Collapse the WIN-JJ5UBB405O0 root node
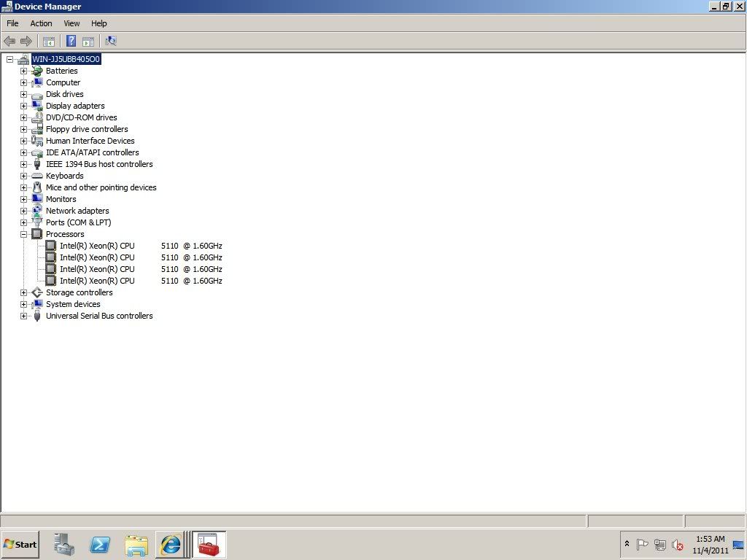The image size is (747, 560). (x=9, y=59)
